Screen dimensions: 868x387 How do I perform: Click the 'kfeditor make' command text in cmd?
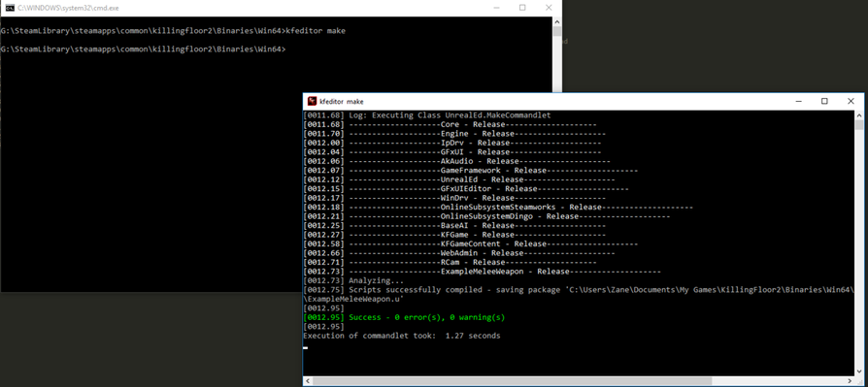click(316, 31)
